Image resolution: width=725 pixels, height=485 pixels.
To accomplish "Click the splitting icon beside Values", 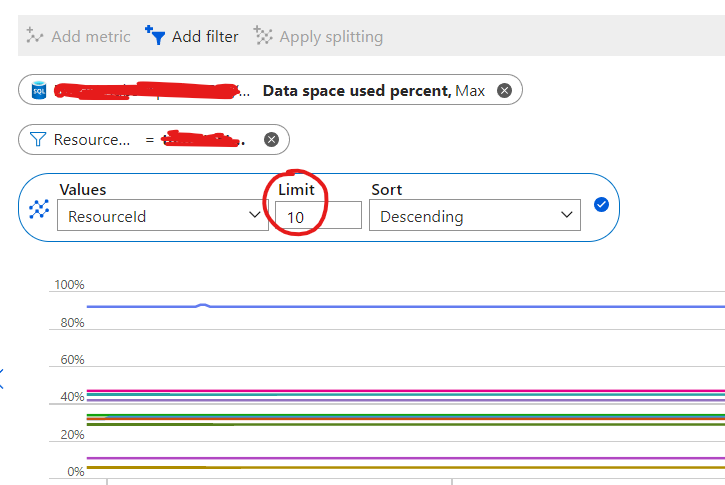I will pyautogui.click(x=39, y=208).
